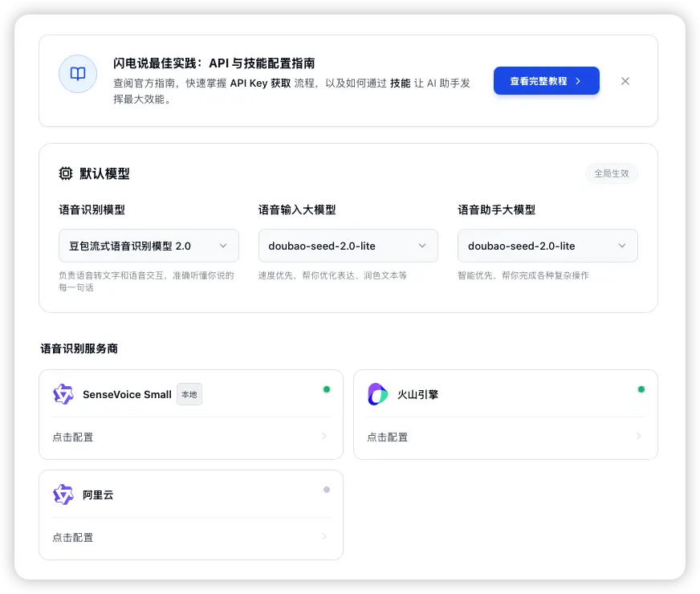Screen dimensions: 700x594
Task: Click the chevron in 阿里云's 点击配置 row
Action: [x=324, y=536]
